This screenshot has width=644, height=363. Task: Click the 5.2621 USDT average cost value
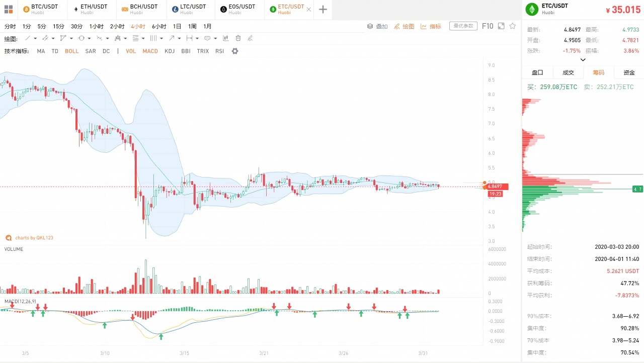(x=623, y=271)
